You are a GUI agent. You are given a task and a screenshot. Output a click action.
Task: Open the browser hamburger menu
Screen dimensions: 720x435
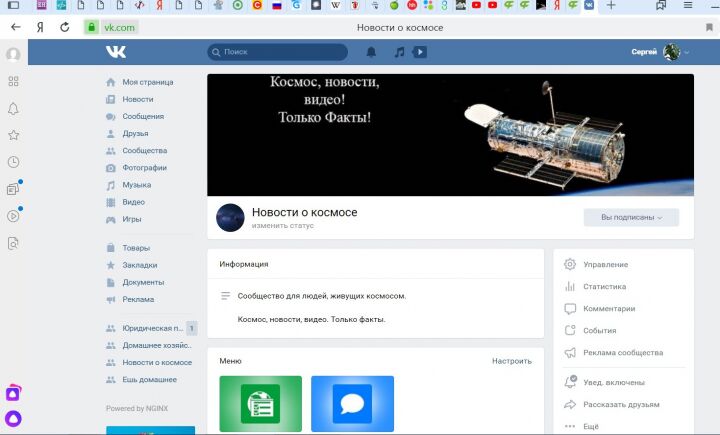coord(688,6)
